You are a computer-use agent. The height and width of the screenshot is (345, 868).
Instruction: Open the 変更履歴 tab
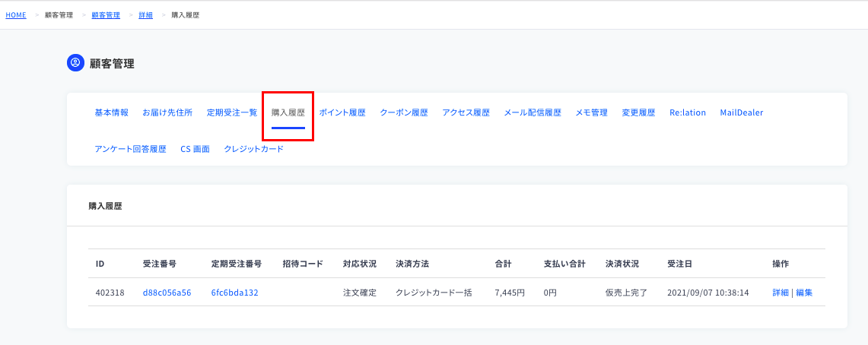(x=638, y=112)
